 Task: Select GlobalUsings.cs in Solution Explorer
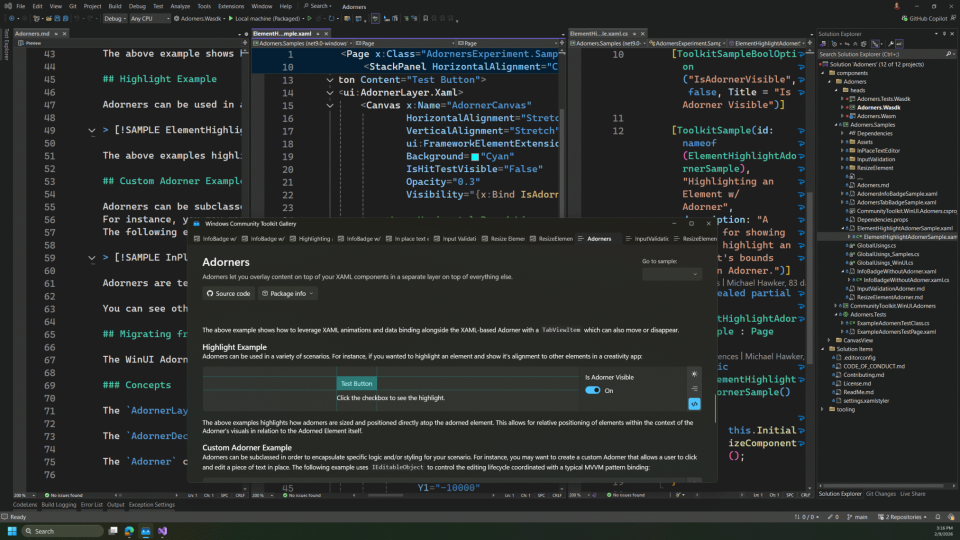coord(876,245)
